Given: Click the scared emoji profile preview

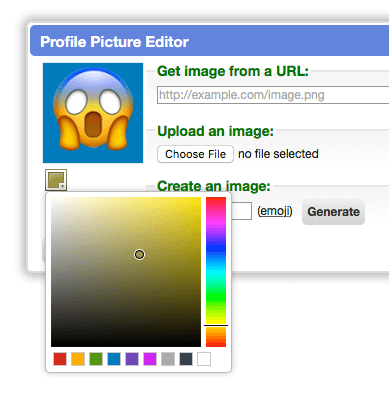Looking at the screenshot, I should pyautogui.click(x=93, y=113).
